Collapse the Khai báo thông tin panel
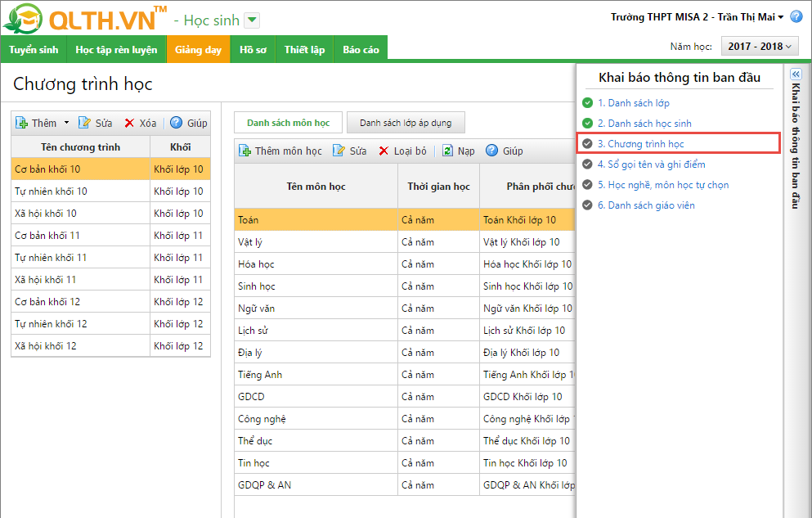 pos(796,74)
